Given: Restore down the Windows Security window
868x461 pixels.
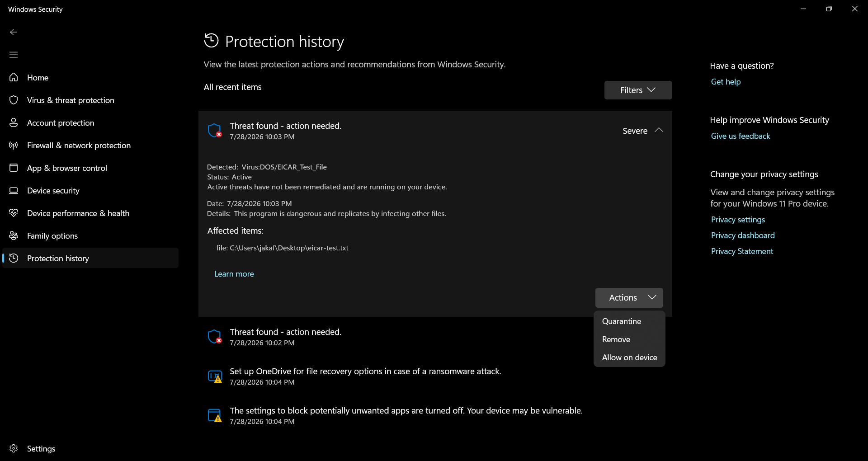Looking at the screenshot, I should 829,9.
